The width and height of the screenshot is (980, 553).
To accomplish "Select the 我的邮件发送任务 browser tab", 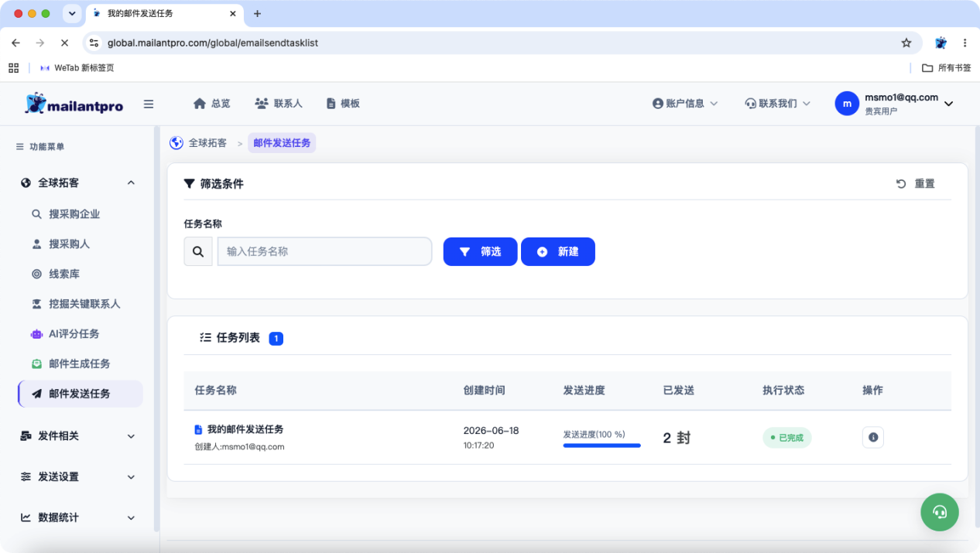I will click(x=164, y=14).
